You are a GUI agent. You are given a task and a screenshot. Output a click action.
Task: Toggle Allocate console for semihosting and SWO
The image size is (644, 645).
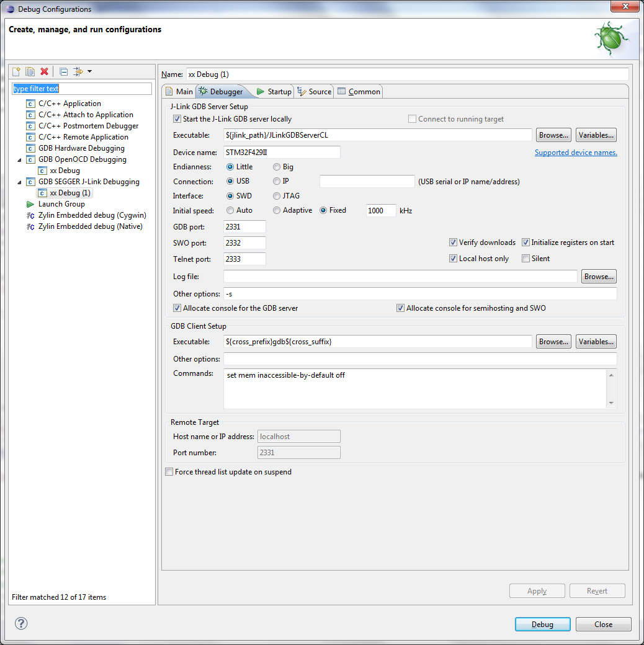pos(400,308)
